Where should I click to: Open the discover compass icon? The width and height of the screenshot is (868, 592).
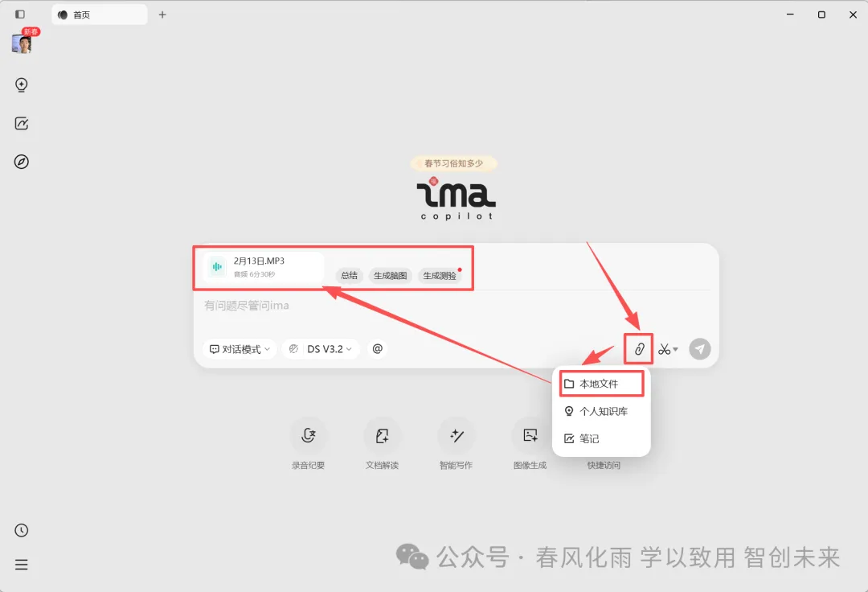pyautogui.click(x=22, y=162)
